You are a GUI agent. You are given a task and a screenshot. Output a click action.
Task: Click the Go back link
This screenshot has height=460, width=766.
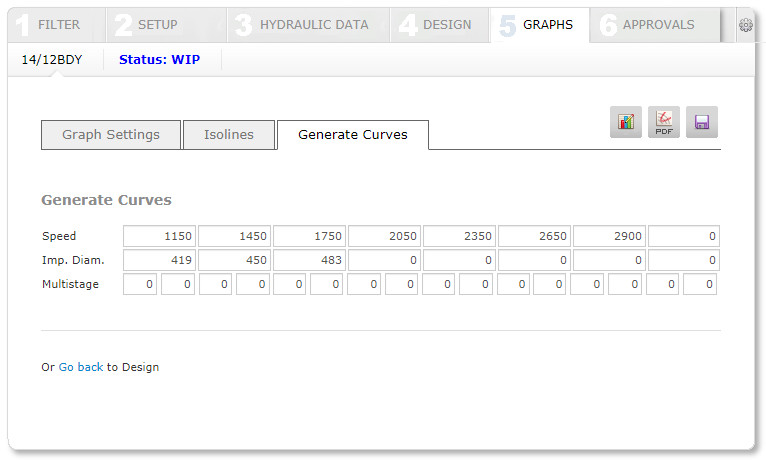[x=81, y=367]
